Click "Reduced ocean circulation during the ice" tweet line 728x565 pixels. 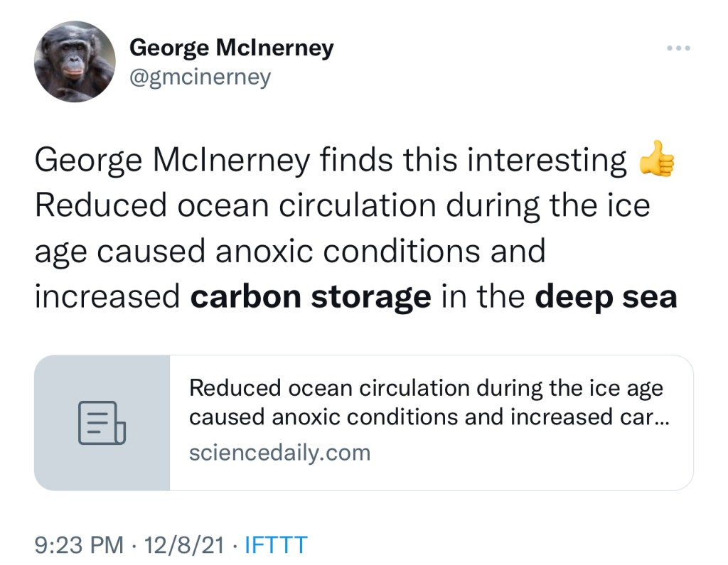tap(342, 206)
